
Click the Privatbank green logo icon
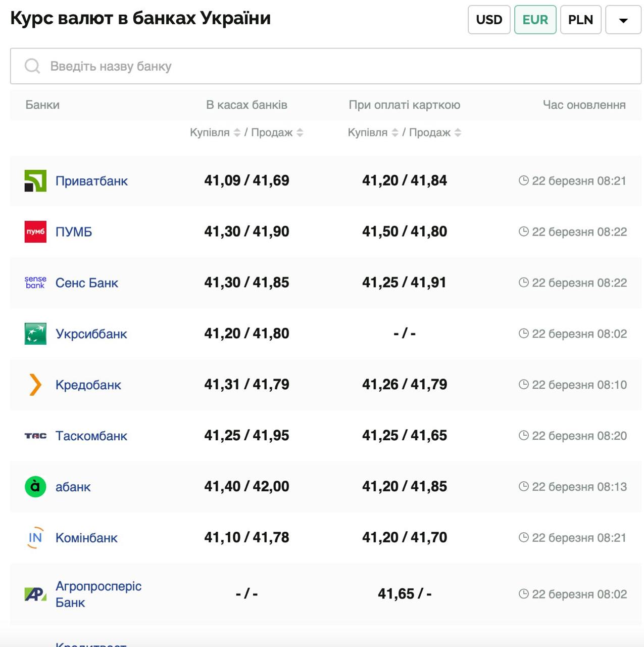(x=35, y=181)
